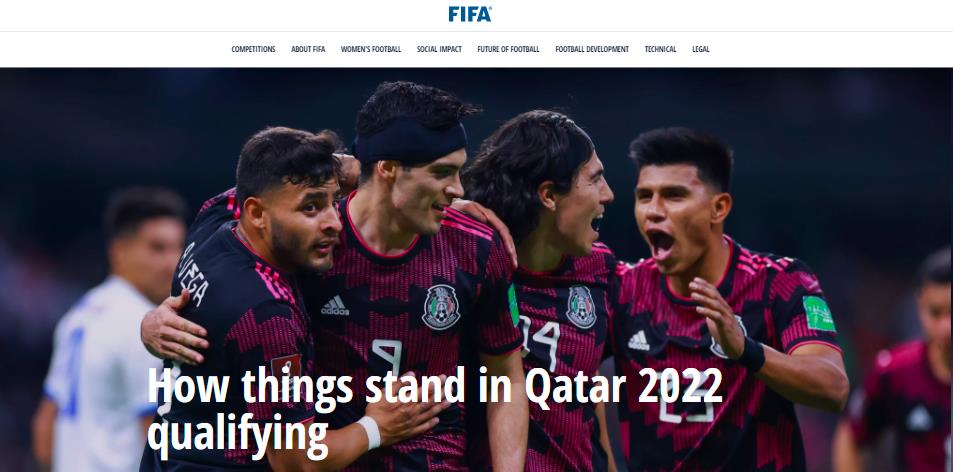This screenshot has height=472, width=953.
Task: Click the Mexico crest on number 14 jersey
Action: (581, 307)
